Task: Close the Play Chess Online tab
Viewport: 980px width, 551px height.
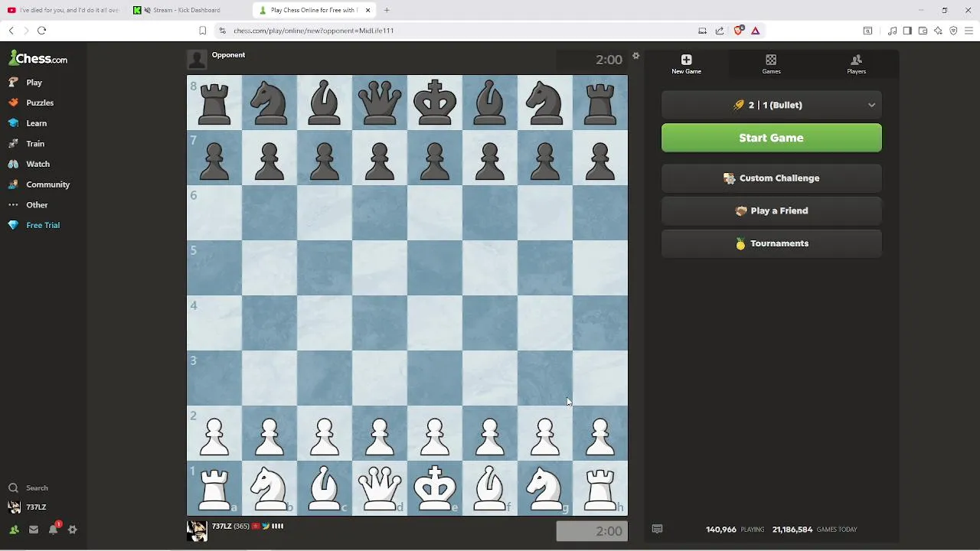Action: 367,10
